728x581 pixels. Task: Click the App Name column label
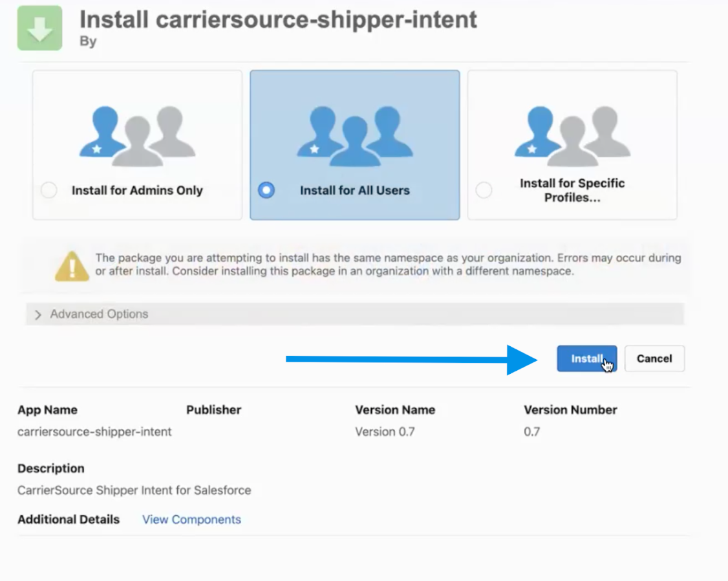point(47,410)
